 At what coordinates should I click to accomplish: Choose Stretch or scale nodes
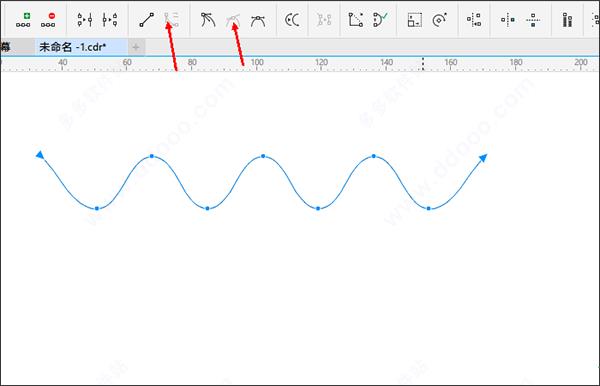pos(414,20)
